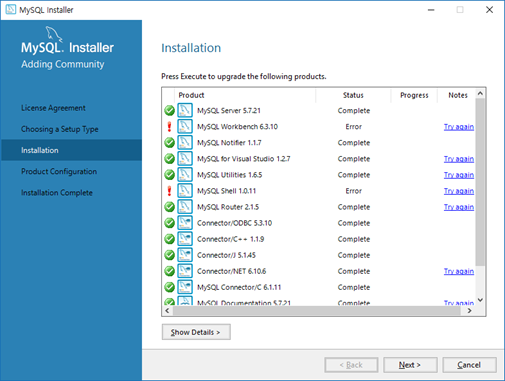Select the Installation step in sidebar

[71, 150]
